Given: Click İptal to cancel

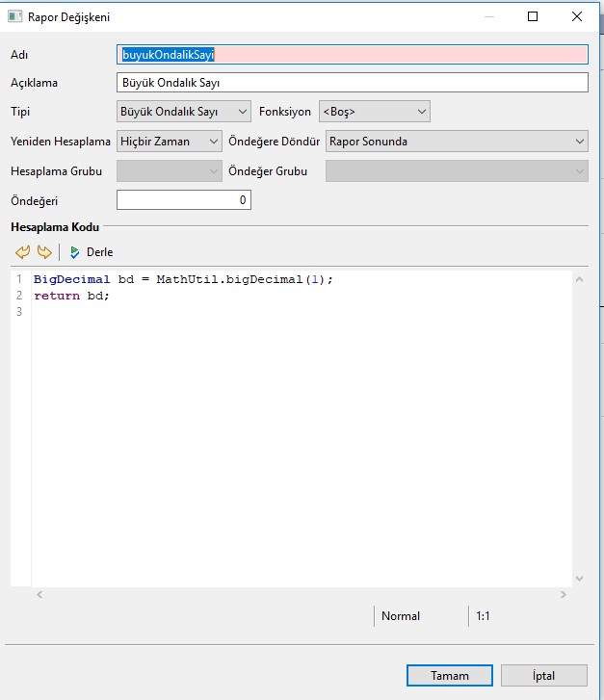Looking at the screenshot, I should [x=543, y=676].
